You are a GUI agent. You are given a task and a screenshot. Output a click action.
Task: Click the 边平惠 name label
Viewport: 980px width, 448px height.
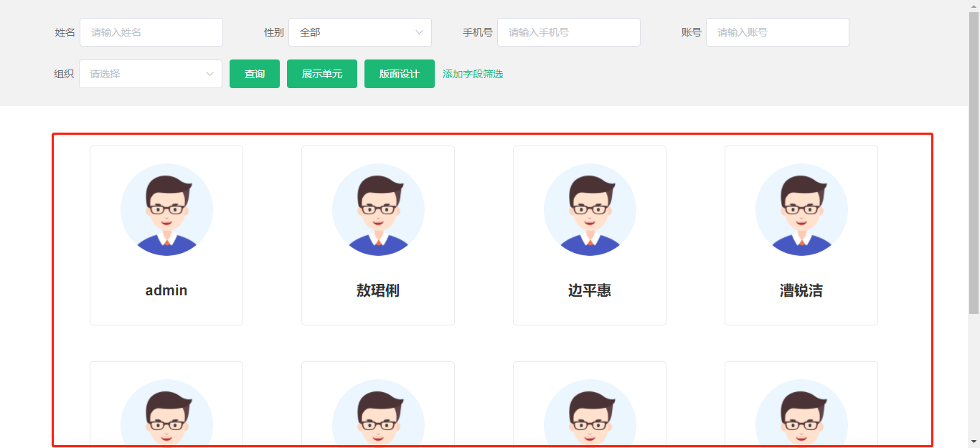(x=590, y=290)
